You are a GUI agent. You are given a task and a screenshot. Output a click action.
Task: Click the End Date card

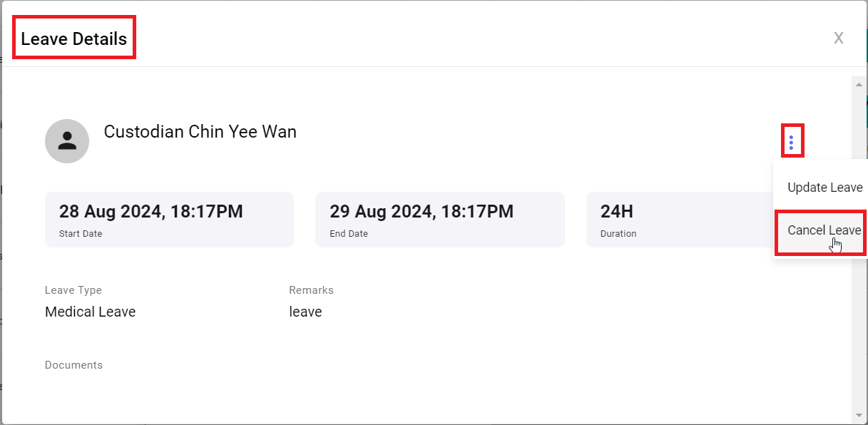440,220
